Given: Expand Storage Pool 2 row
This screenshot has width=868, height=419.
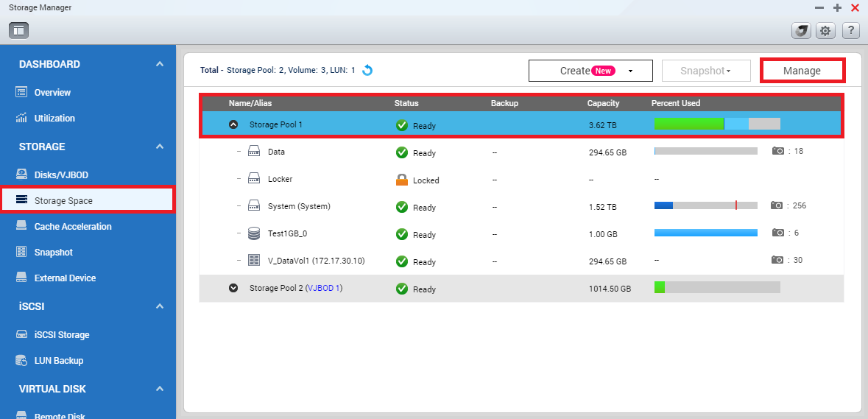Looking at the screenshot, I should [233, 288].
